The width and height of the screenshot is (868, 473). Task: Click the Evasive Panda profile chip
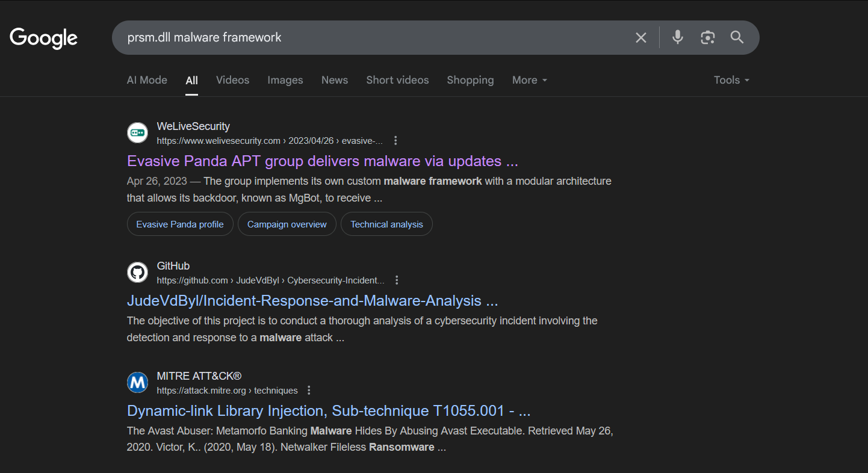point(180,224)
